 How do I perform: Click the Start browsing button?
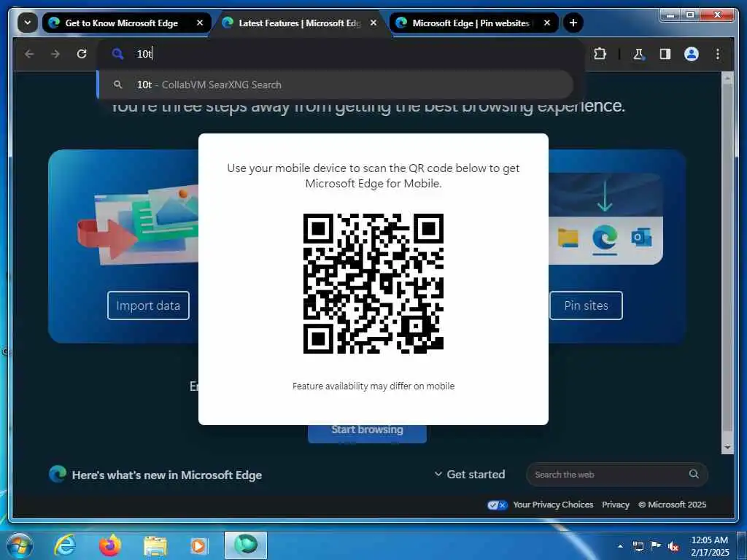[367, 432]
